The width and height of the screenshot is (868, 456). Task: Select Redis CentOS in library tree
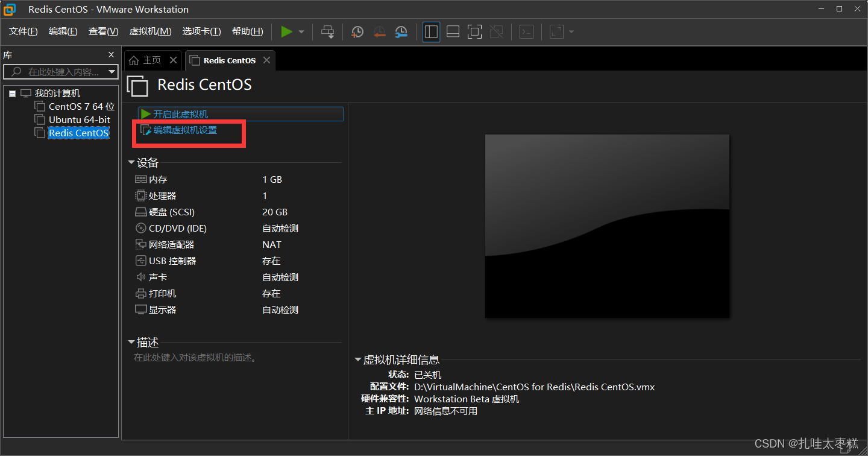point(78,133)
